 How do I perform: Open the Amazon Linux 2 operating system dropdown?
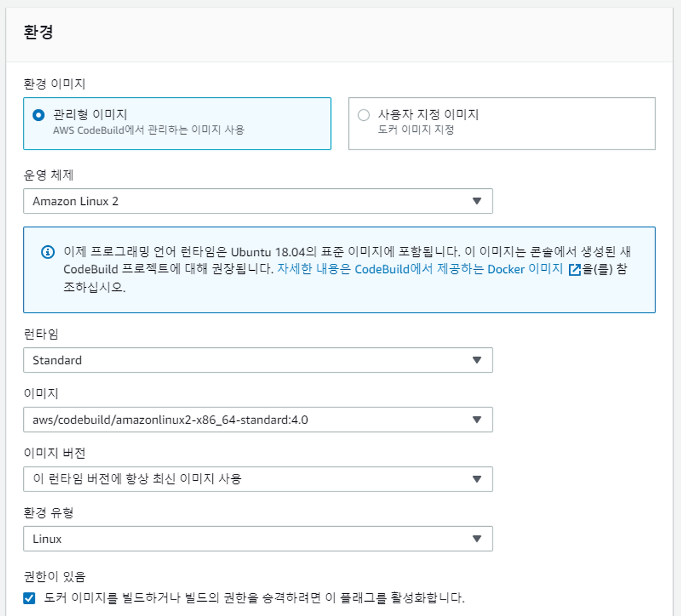(x=258, y=201)
